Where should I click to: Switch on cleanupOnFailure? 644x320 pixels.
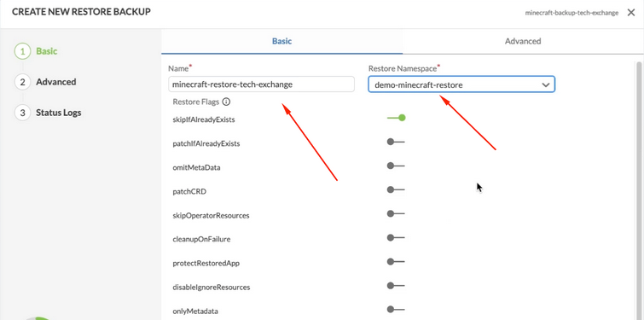(x=396, y=237)
